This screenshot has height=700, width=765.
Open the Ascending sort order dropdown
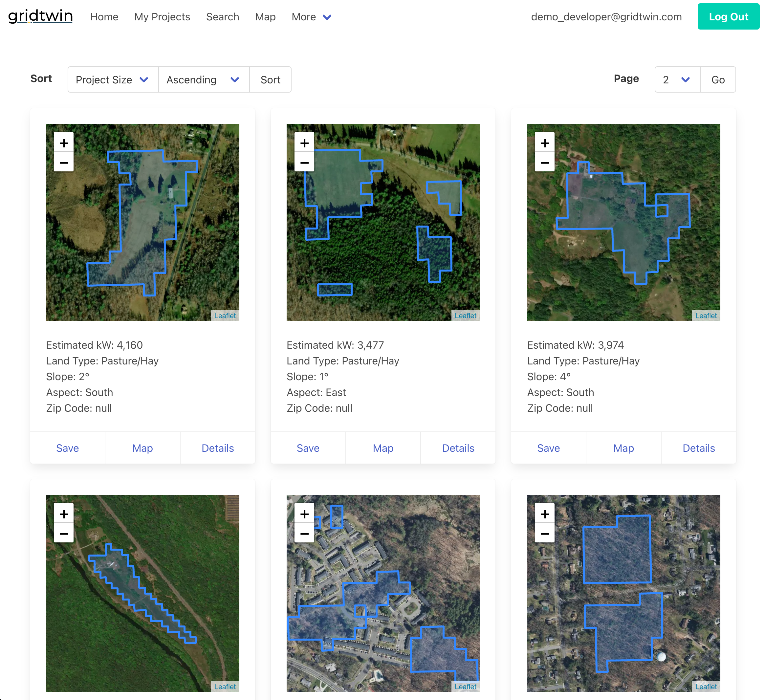pyautogui.click(x=203, y=80)
